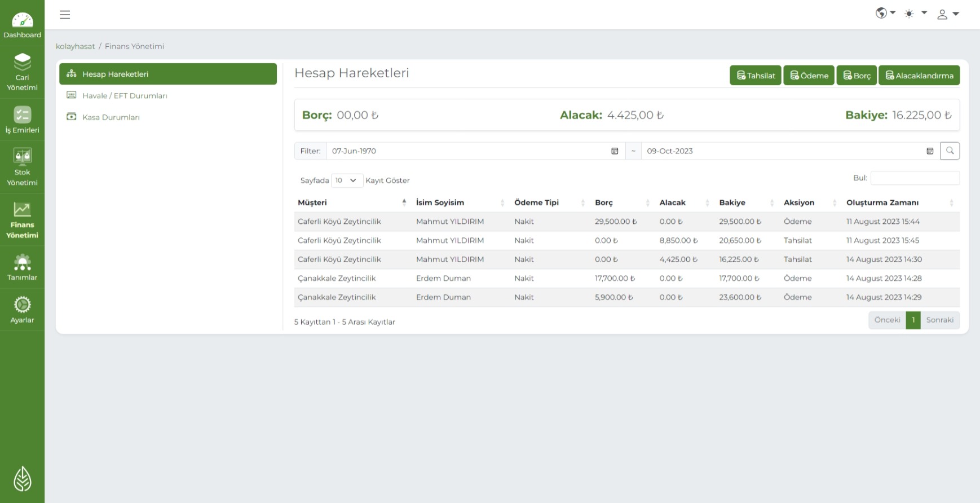Screen dimensions: 980x503
Task: Click the Önceki pagination button
Action: [x=887, y=320]
